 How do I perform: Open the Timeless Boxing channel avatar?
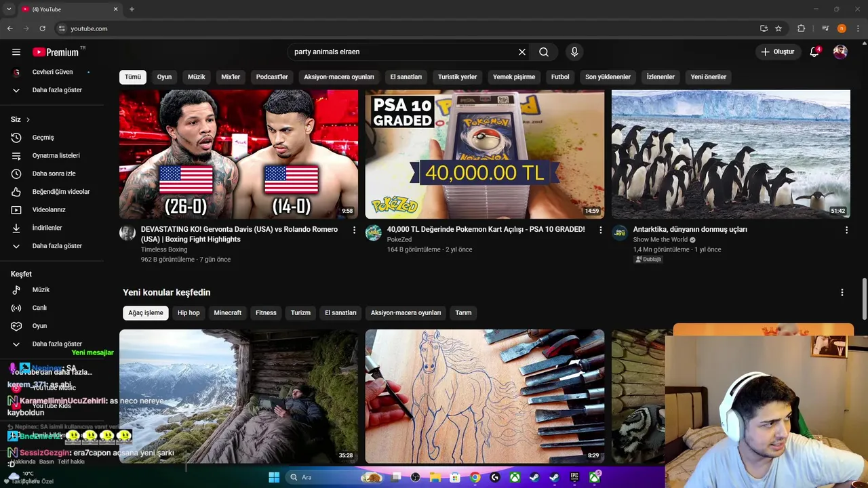[127, 233]
